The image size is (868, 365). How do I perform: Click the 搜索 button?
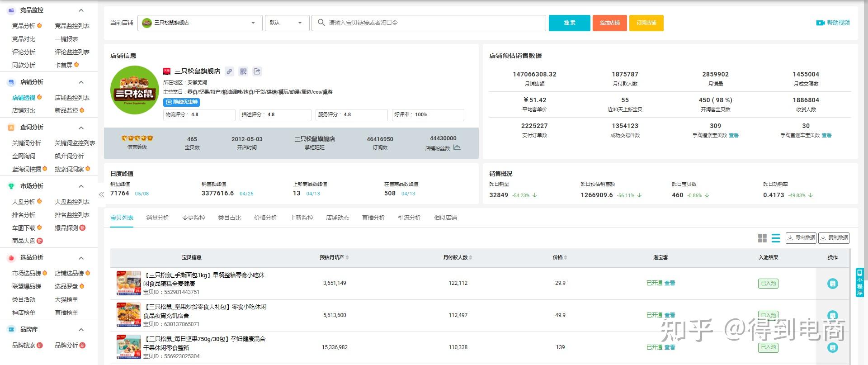(x=570, y=23)
